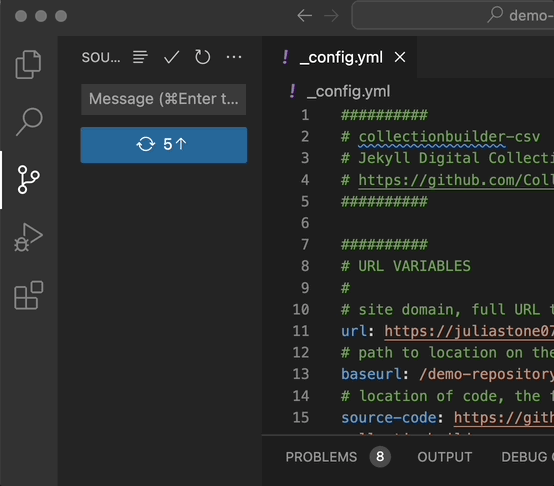Open the Extensions view

28,295
